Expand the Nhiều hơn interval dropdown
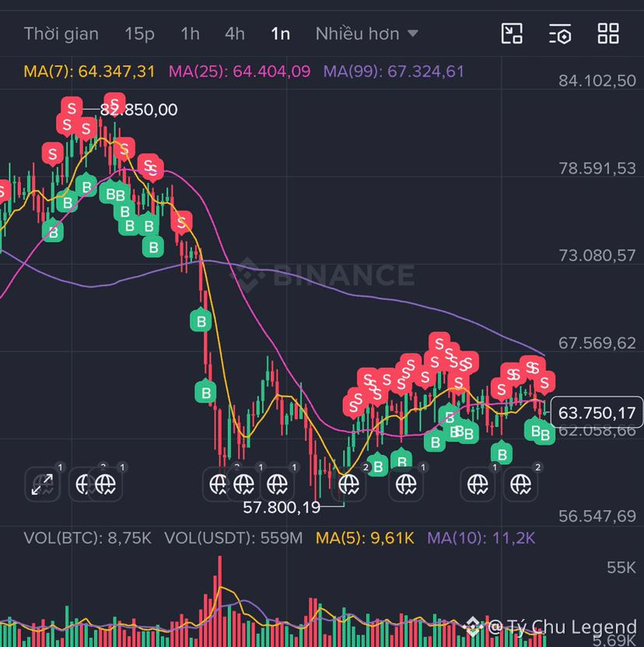 click(x=366, y=34)
